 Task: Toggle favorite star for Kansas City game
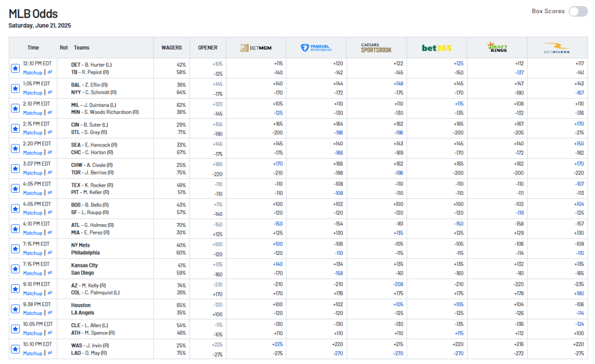coord(15,269)
